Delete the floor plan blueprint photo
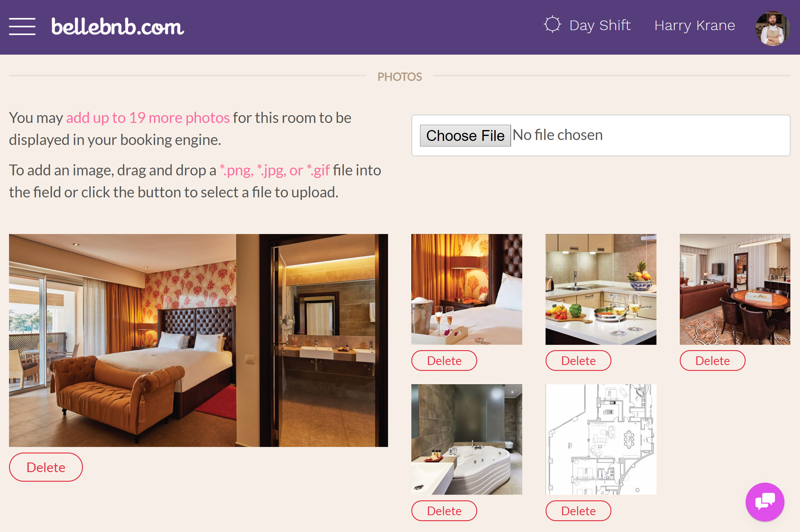 click(578, 510)
